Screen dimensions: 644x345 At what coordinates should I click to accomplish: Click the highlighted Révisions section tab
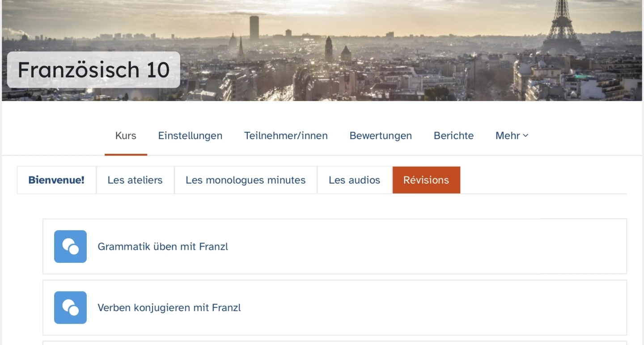point(426,180)
